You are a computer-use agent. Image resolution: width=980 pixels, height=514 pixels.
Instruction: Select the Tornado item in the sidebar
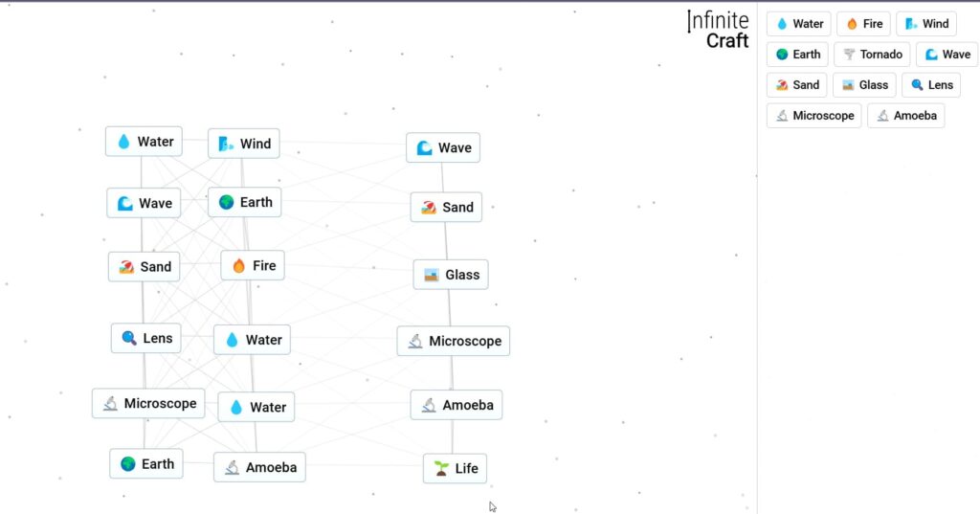(871, 55)
